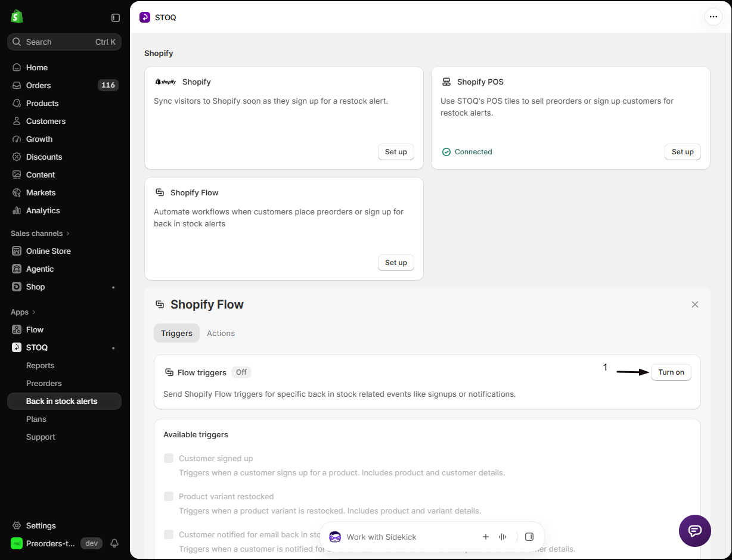This screenshot has height=560, width=732.
Task: Click the Agentic channel icon
Action: point(17,269)
